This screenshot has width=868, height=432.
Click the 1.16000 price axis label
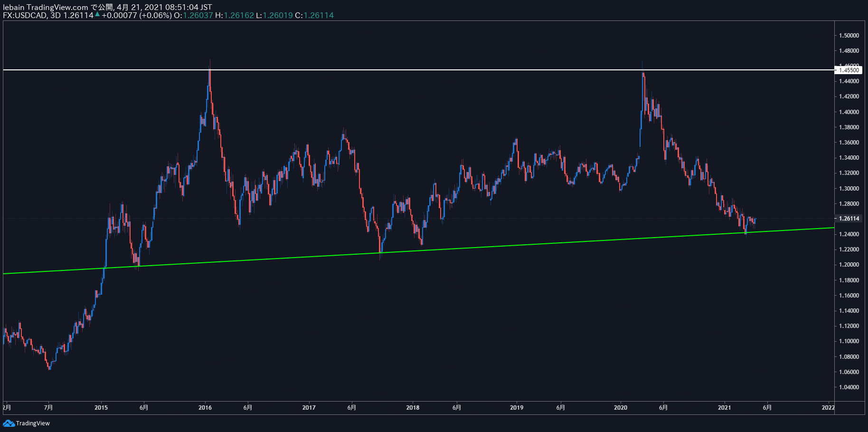[849, 296]
